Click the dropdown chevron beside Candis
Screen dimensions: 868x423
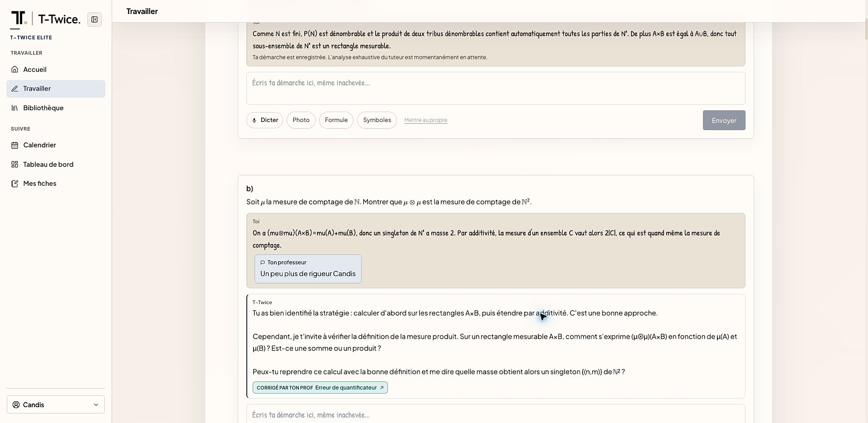click(x=96, y=405)
